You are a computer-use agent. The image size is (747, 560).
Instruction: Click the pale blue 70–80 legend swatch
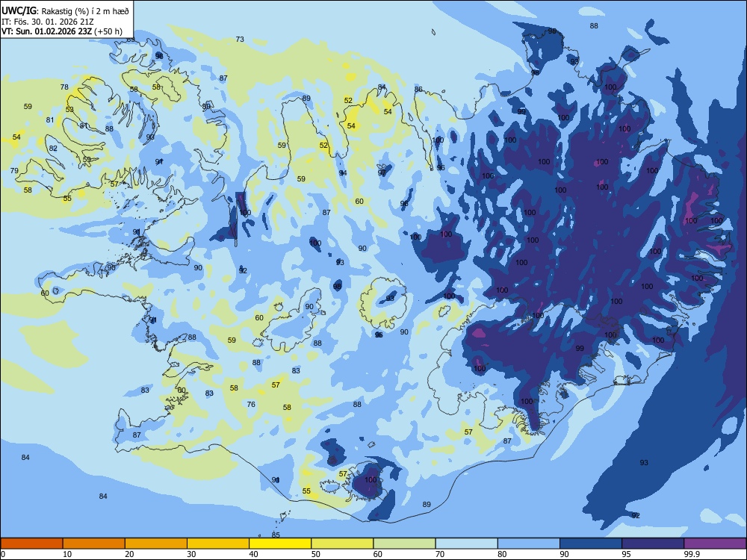466,544
